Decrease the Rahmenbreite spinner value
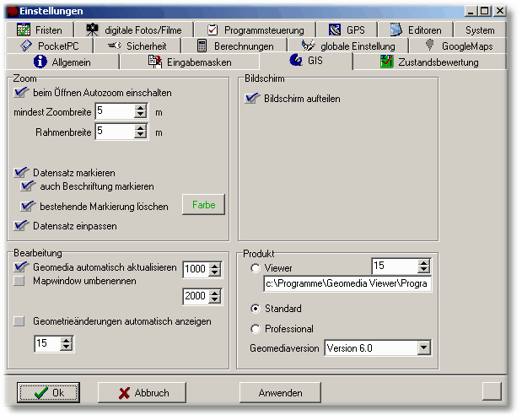This screenshot has height=420, width=522. [141, 136]
